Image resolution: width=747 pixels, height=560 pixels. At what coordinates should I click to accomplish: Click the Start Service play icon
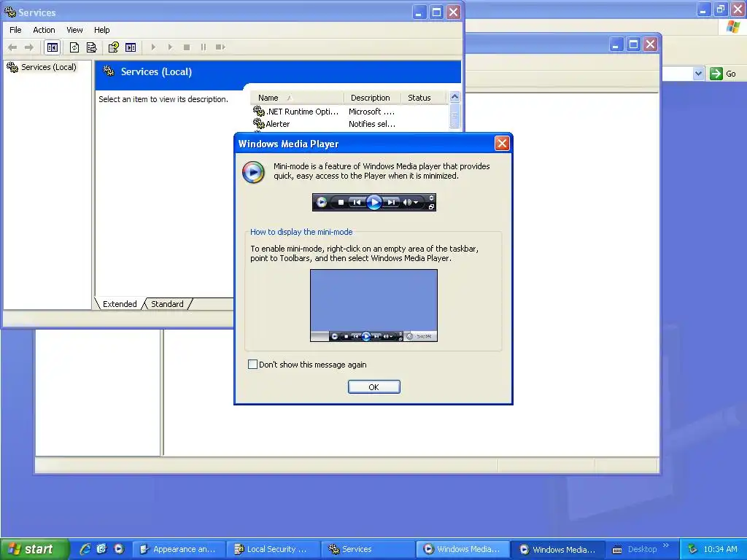click(x=153, y=47)
